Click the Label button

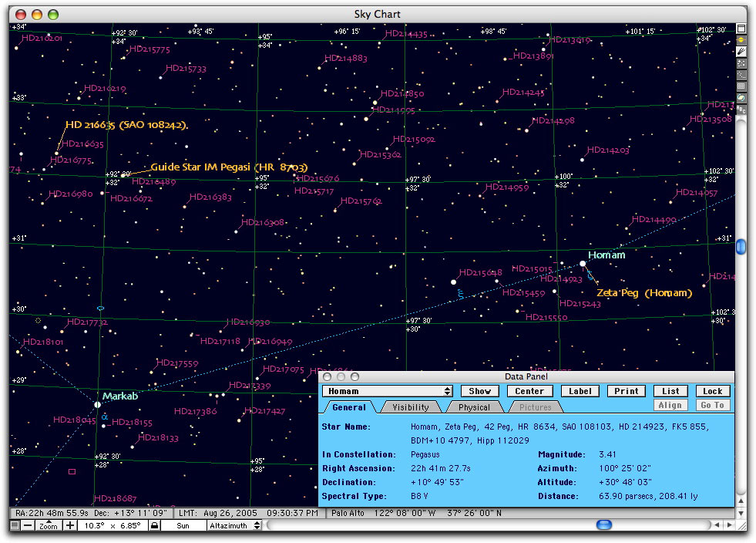point(580,391)
